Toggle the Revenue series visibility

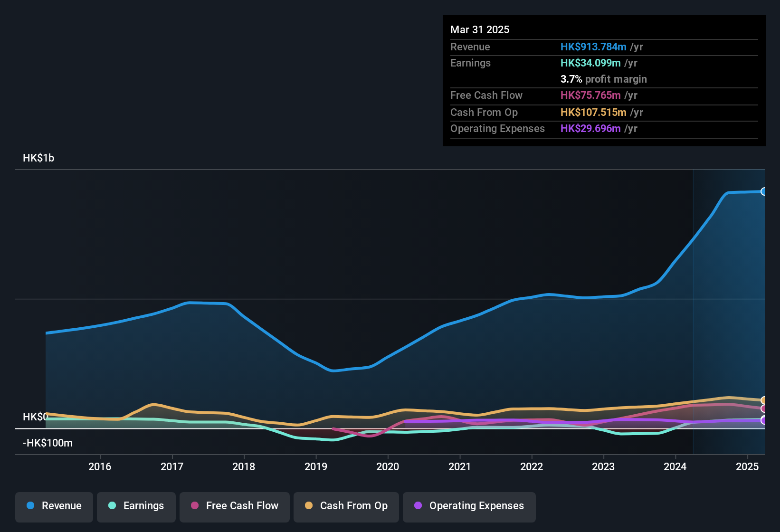point(54,506)
